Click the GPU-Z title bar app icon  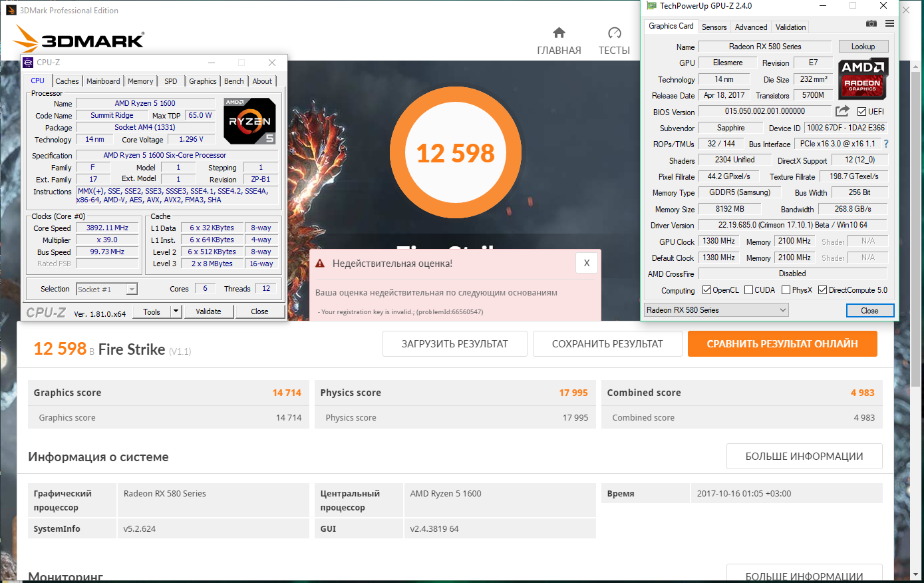tap(651, 6)
